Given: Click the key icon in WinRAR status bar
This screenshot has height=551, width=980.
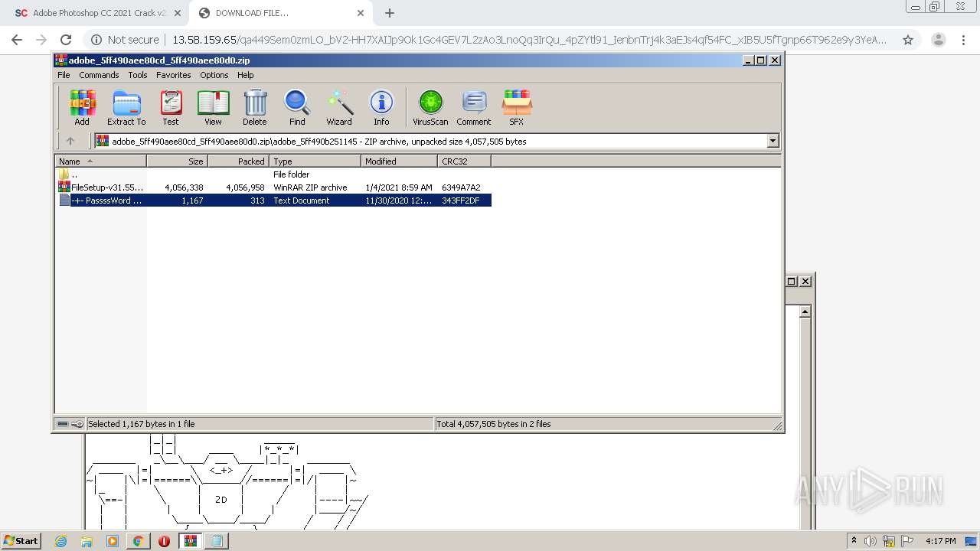Looking at the screenshot, I should click(77, 424).
